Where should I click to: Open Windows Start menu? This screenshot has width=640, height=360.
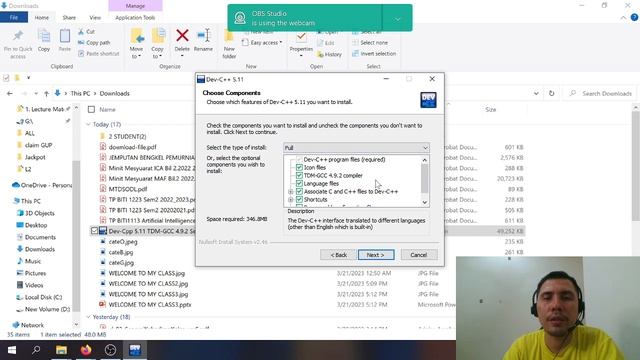pos(12,350)
